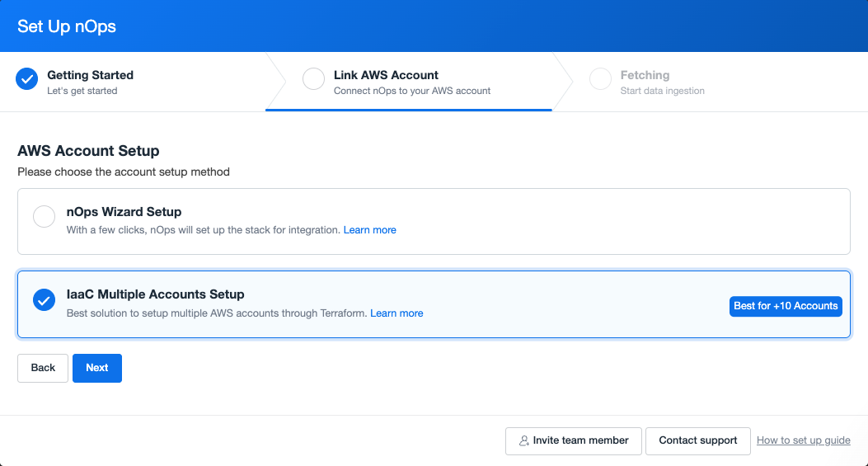The image size is (868, 466).
Task: Open the Getting Started step
Action: coord(133,82)
